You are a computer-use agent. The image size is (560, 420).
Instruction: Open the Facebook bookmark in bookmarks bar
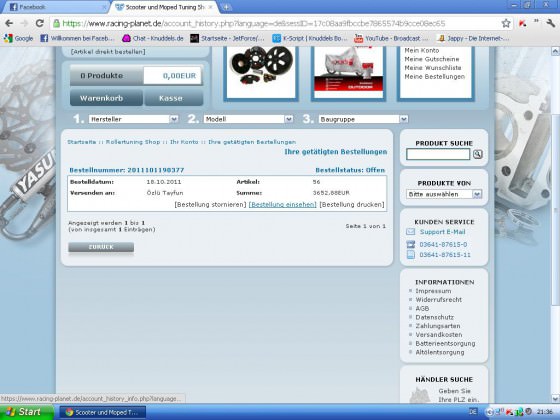[77, 38]
